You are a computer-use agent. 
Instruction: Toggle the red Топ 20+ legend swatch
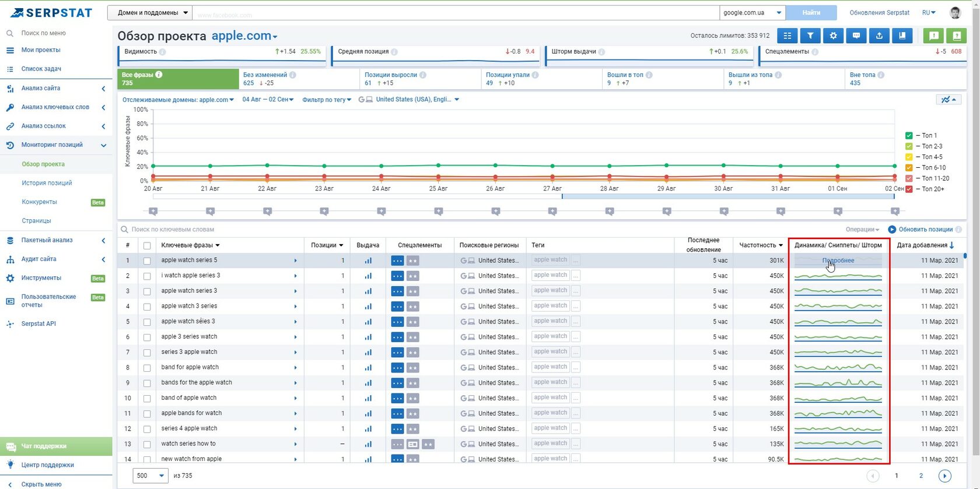click(x=909, y=189)
